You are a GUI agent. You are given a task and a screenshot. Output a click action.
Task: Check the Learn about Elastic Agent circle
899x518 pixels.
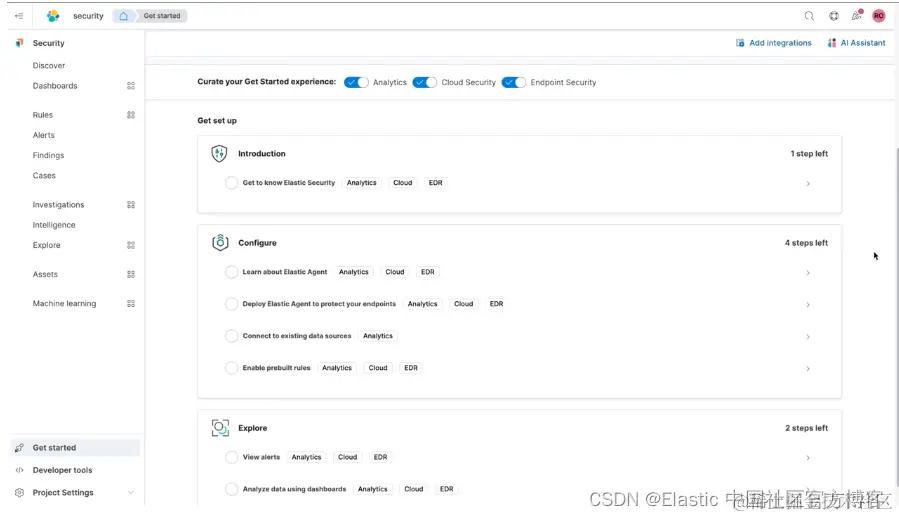pos(231,272)
